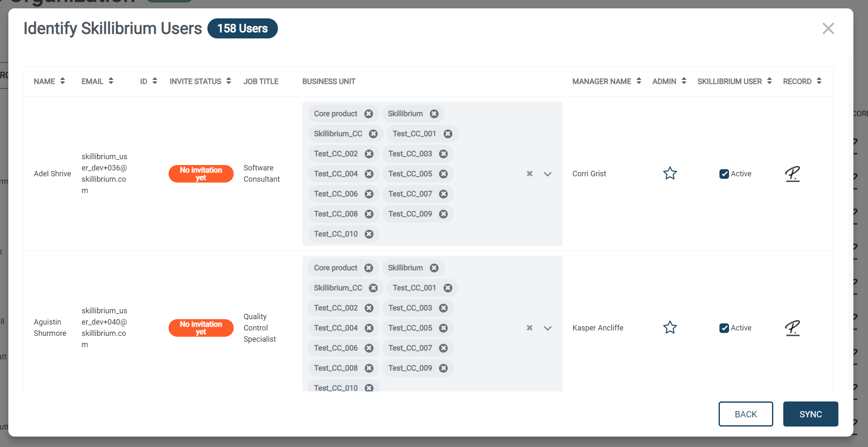Select the name Adel Shrive

[x=53, y=174]
